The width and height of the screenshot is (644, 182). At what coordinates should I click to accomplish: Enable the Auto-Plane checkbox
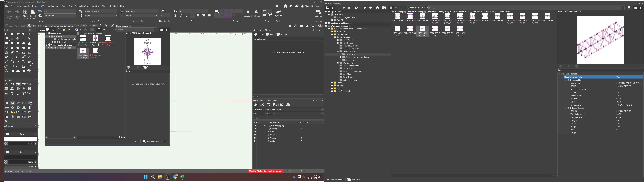point(7,26)
